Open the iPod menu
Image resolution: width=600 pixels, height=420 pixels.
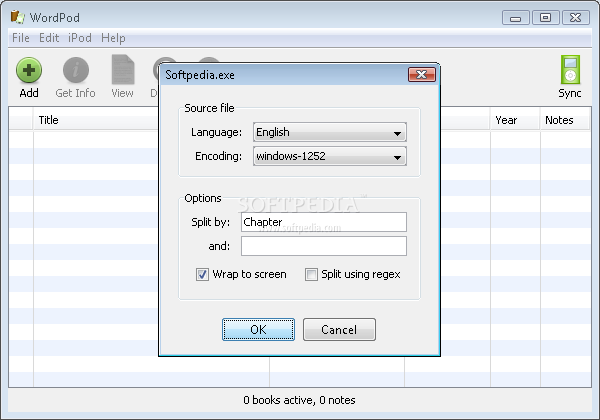coord(79,38)
